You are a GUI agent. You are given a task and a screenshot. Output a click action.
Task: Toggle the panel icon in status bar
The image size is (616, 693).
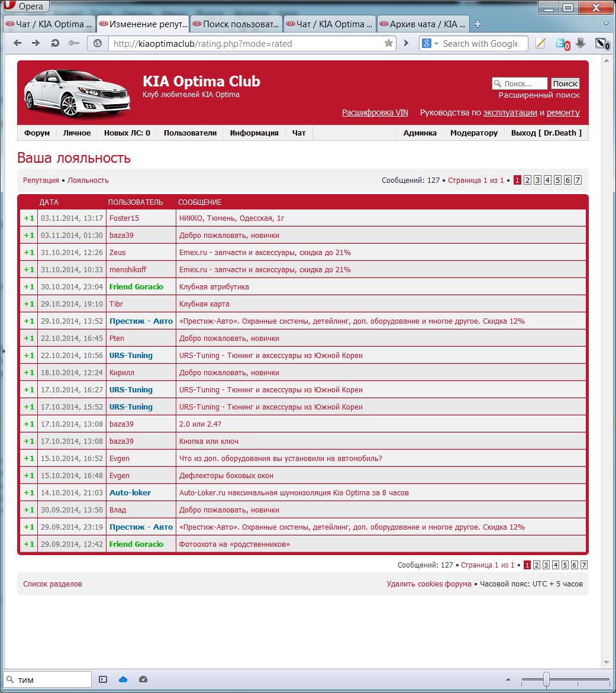[103, 679]
